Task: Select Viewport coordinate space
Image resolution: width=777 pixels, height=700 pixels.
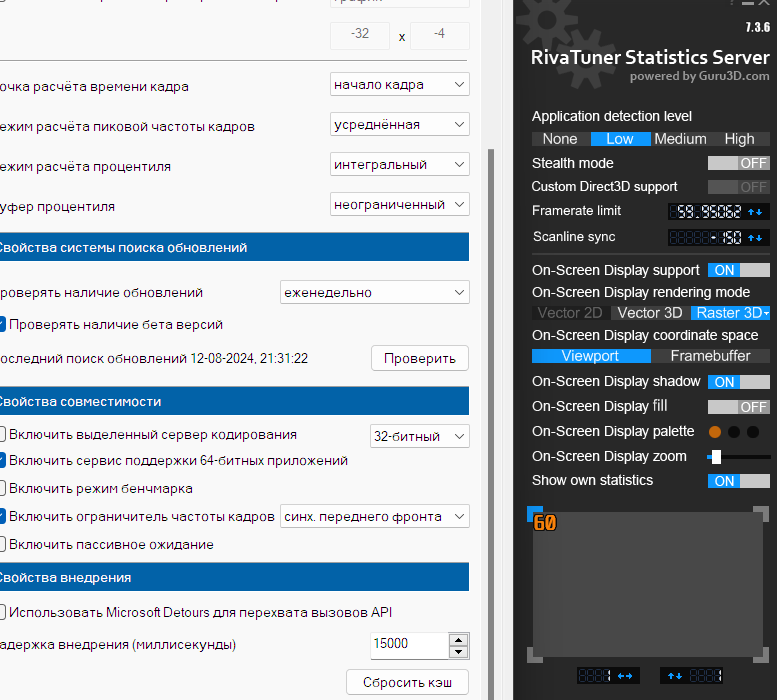Action: (591, 356)
